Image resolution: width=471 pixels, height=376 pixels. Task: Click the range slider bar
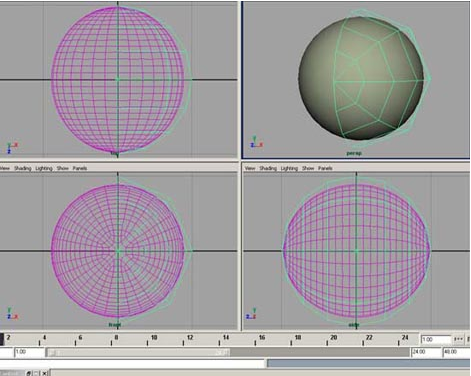point(138,352)
